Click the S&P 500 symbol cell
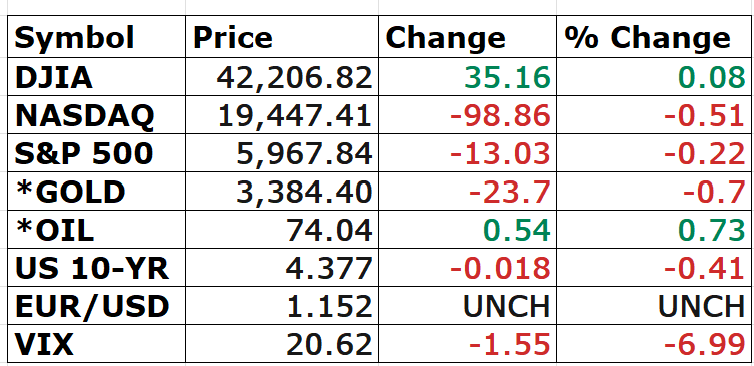754x366 pixels. pyautogui.click(x=96, y=153)
